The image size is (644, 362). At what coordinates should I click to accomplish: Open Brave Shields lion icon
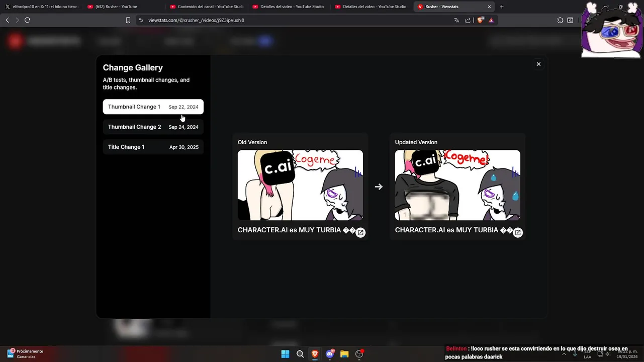(480, 20)
